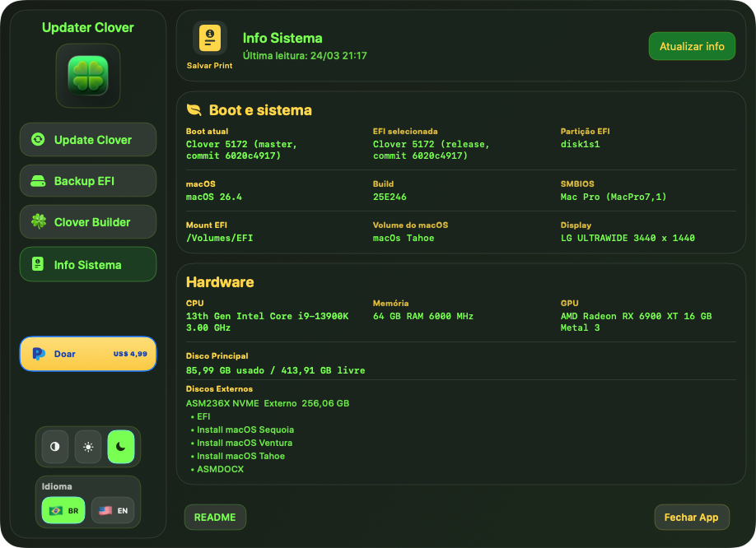
Task: Click the Hardware section heading
Action: click(x=220, y=282)
